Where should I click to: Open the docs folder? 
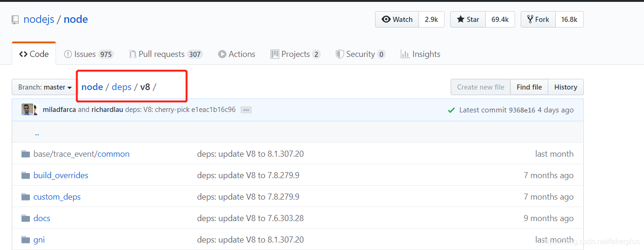[x=42, y=218]
